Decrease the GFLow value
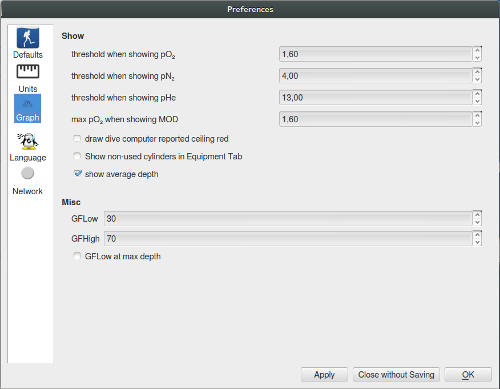Viewport: 500px width, 389px height. tap(477, 222)
